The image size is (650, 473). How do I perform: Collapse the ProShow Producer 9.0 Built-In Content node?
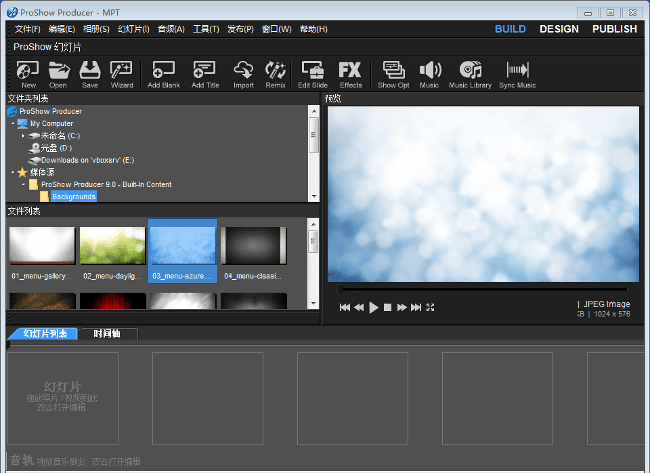click(x=23, y=184)
